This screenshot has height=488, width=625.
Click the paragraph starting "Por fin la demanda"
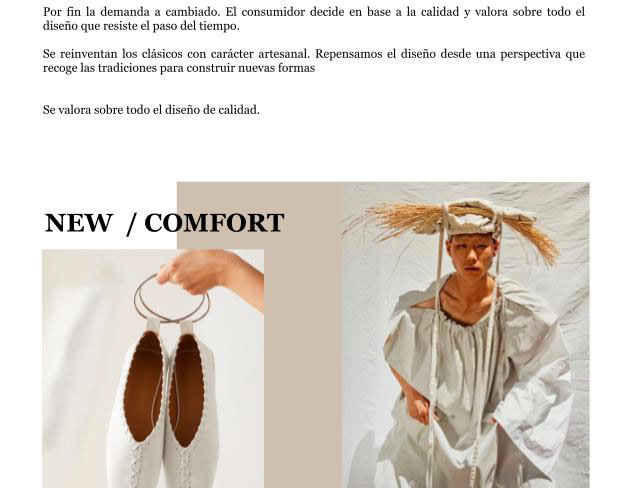pos(314,19)
